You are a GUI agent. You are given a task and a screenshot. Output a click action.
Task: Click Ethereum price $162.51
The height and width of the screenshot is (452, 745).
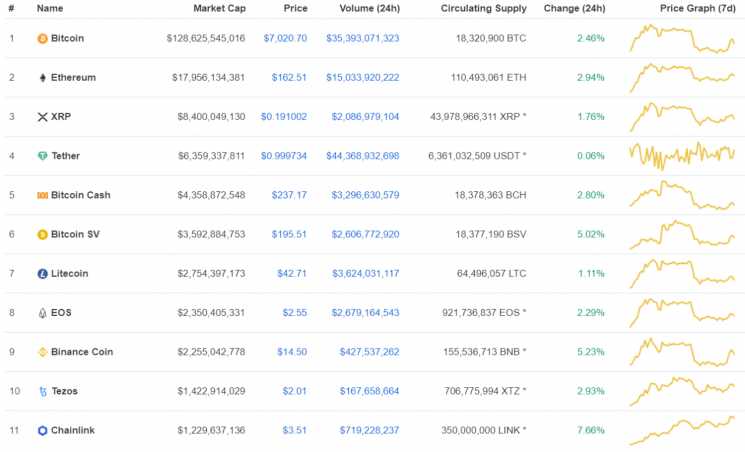click(x=289, y=77)
